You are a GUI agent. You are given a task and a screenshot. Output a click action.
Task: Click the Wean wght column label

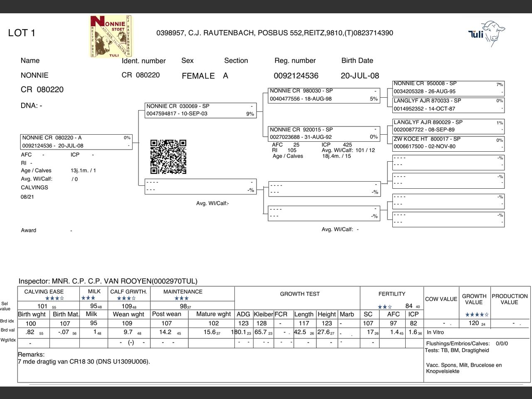tap(128, 314)
